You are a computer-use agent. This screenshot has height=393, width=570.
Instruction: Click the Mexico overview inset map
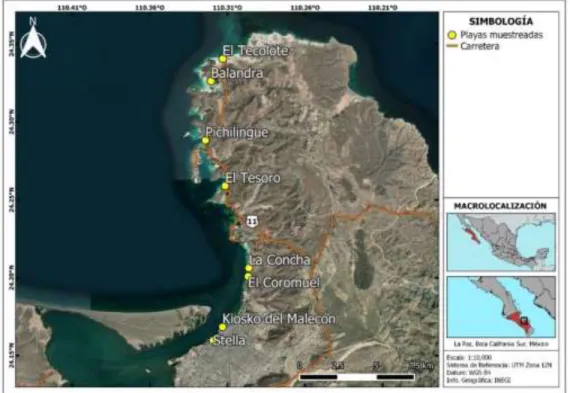(x=501, y=242)
